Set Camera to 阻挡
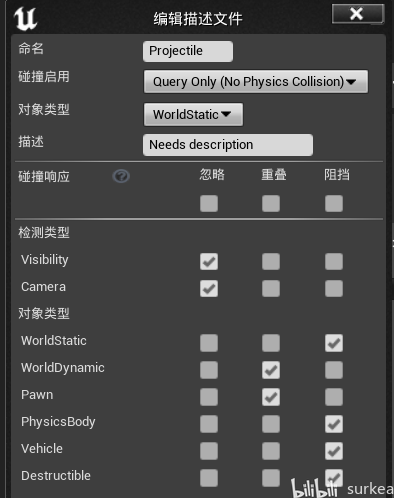This screenshot has height=498, width=394. (x=334, y=288)
